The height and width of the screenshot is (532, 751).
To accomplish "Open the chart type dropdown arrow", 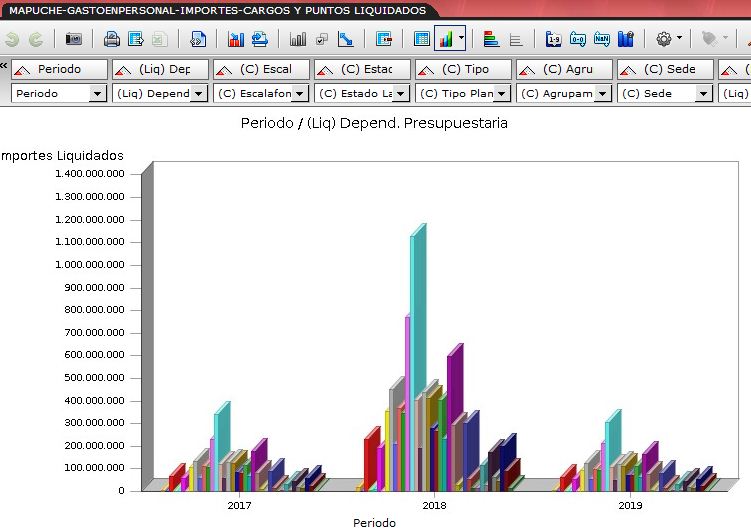I will (x=461, y=37).
